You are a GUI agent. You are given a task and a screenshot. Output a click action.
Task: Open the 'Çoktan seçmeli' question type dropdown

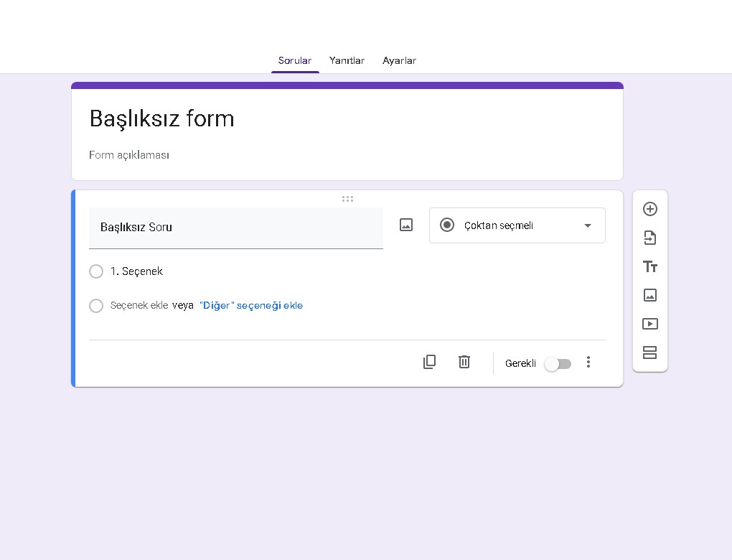[517, 225]
